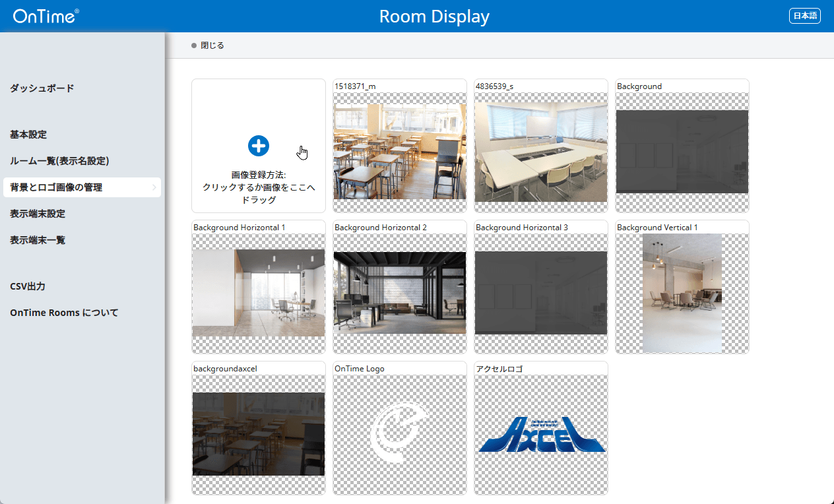The width and height of the screenshot is (834, 504).
Task: Choose the Background Horizontal 2 image
Action: point(400,292)
